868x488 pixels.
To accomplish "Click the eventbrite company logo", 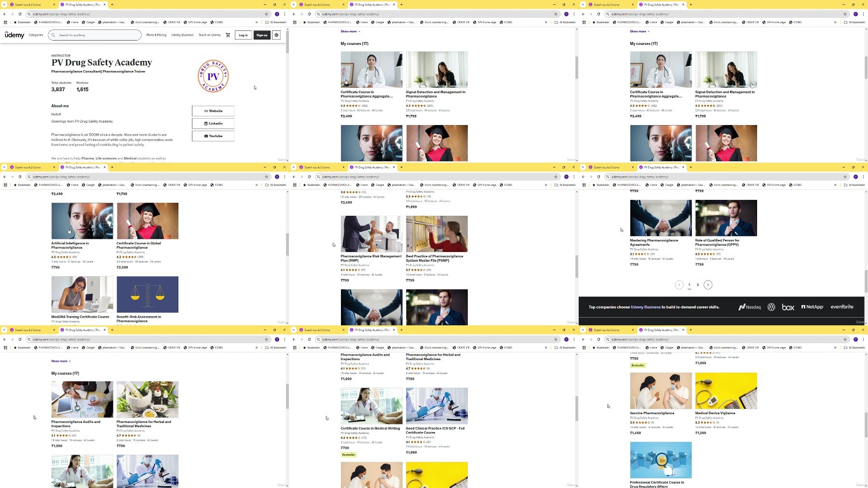I will click(842, 307).
